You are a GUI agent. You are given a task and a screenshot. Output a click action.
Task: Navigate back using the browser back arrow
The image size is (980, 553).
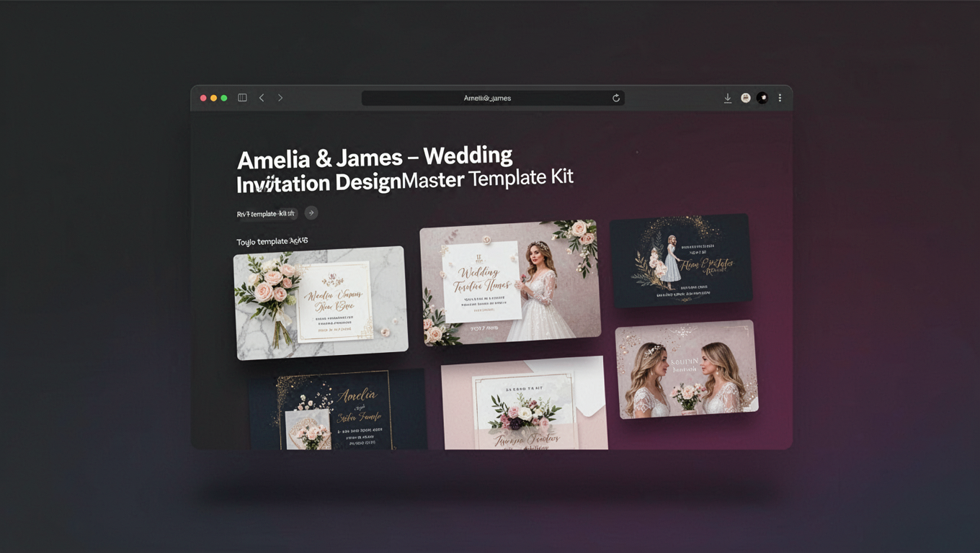pos(262,98)
